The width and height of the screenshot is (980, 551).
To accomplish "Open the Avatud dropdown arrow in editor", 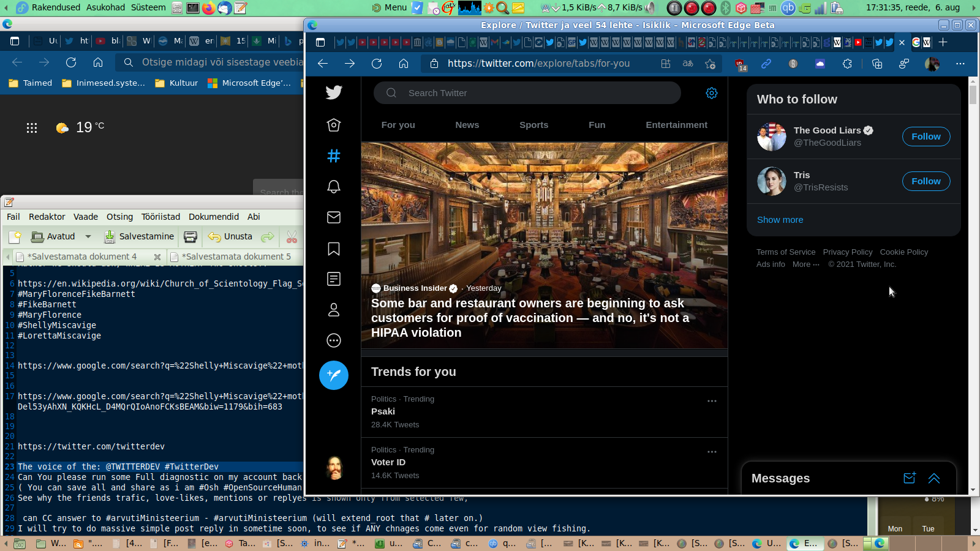I will 88,237.
